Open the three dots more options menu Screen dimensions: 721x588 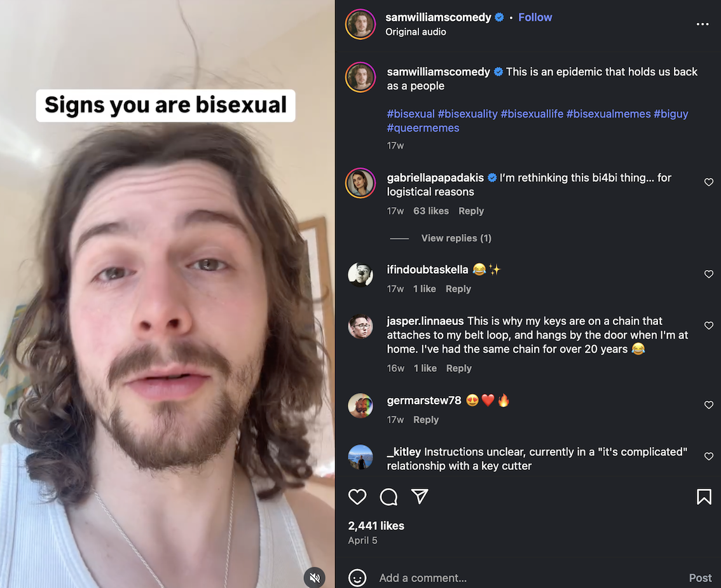click(x=702, y=24)
